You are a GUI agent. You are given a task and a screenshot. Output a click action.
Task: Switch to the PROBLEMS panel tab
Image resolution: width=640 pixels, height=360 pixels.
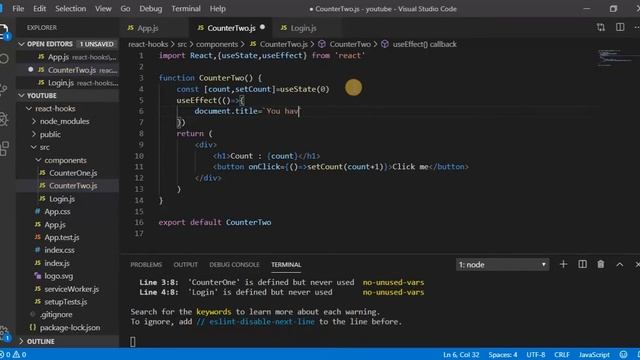tap(146, 264)
